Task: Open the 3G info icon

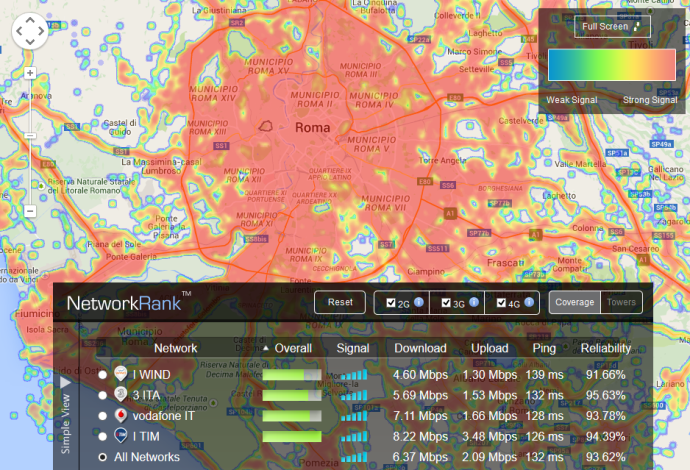Action: pos(474,302)
